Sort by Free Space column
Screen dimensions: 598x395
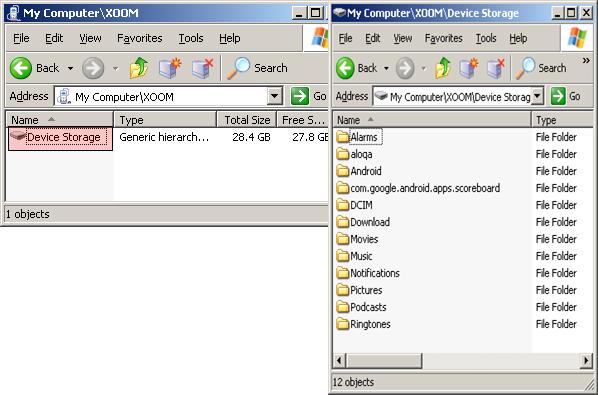coord(302,120)
